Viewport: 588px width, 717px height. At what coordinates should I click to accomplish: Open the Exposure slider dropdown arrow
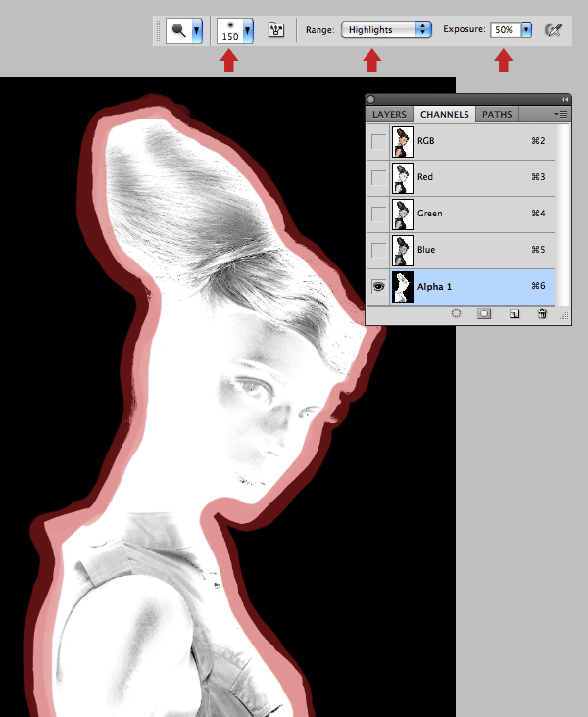click(x=526, y=30)
